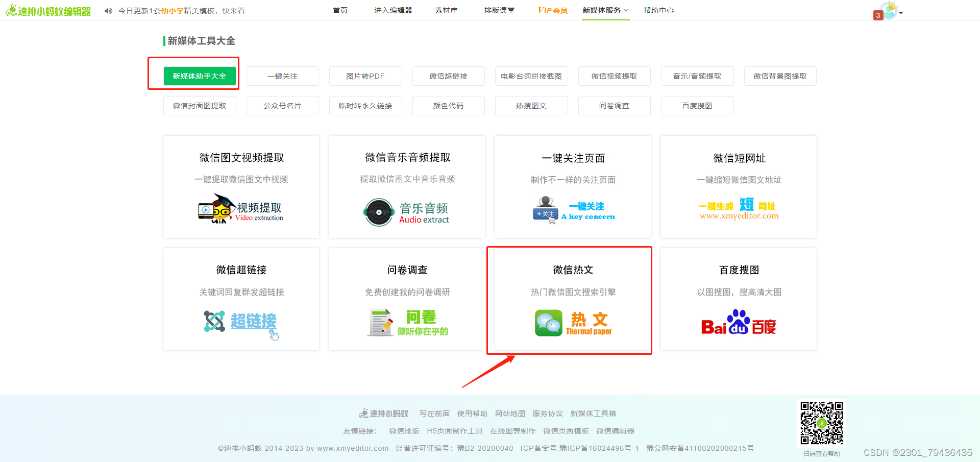The image size is (980, 462).
Task: Select the 一键关注 tool button
Action: 283,76
